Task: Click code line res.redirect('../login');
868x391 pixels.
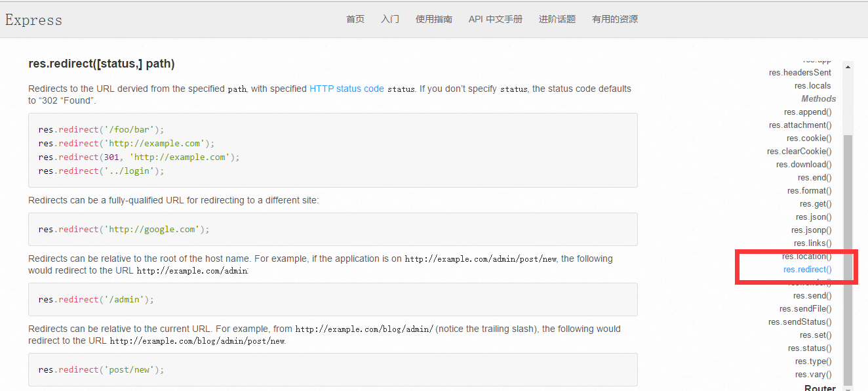Action: coord(101,171)
